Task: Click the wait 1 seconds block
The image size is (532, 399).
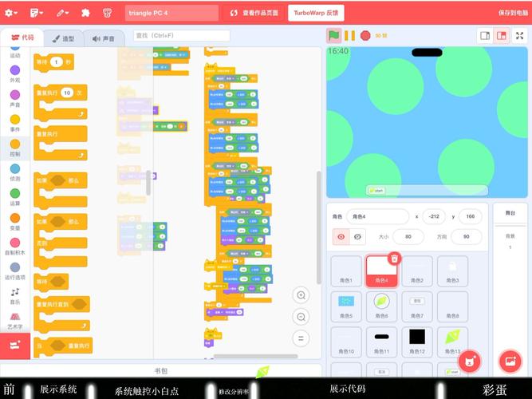Action: click(x=53, y=62)
